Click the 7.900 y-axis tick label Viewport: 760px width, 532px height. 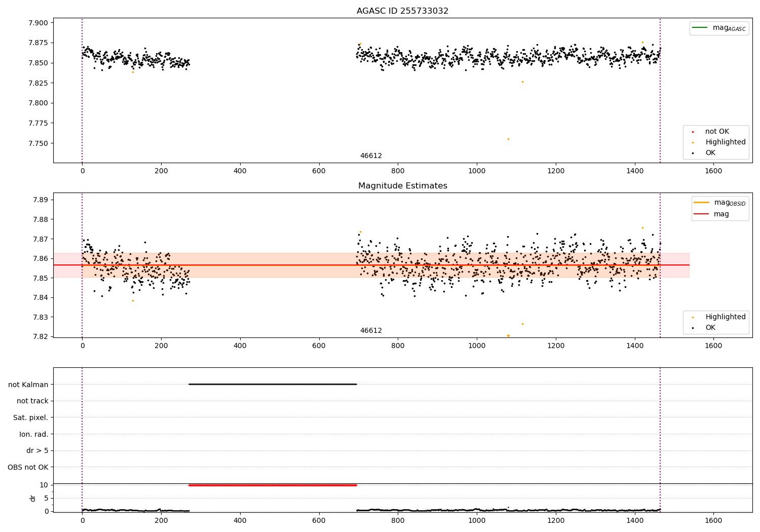tap(38, 23)
